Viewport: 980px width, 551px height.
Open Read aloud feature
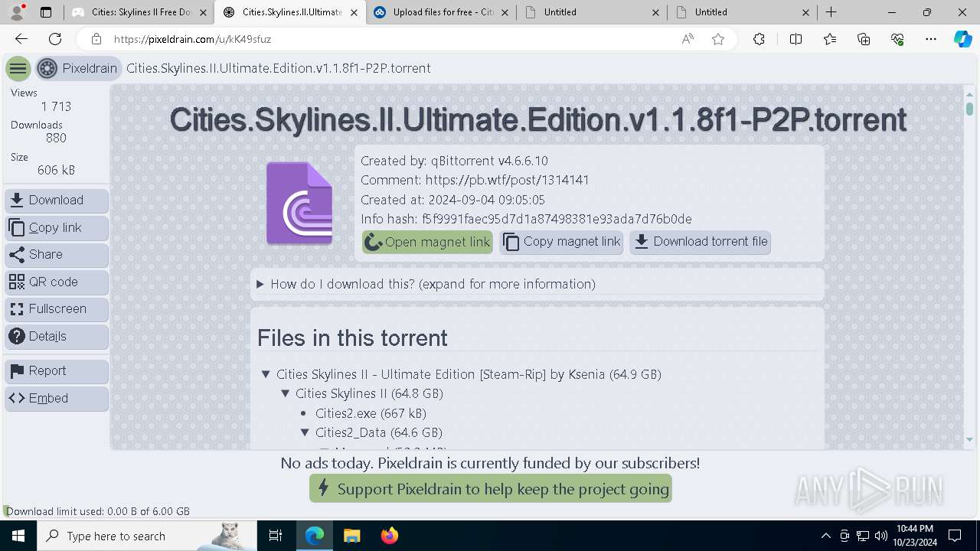coord(688,39)
